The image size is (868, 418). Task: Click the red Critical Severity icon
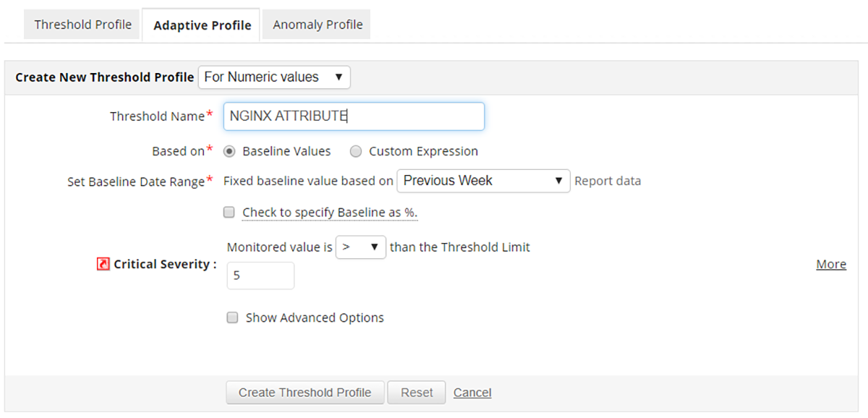pos(103,265)
